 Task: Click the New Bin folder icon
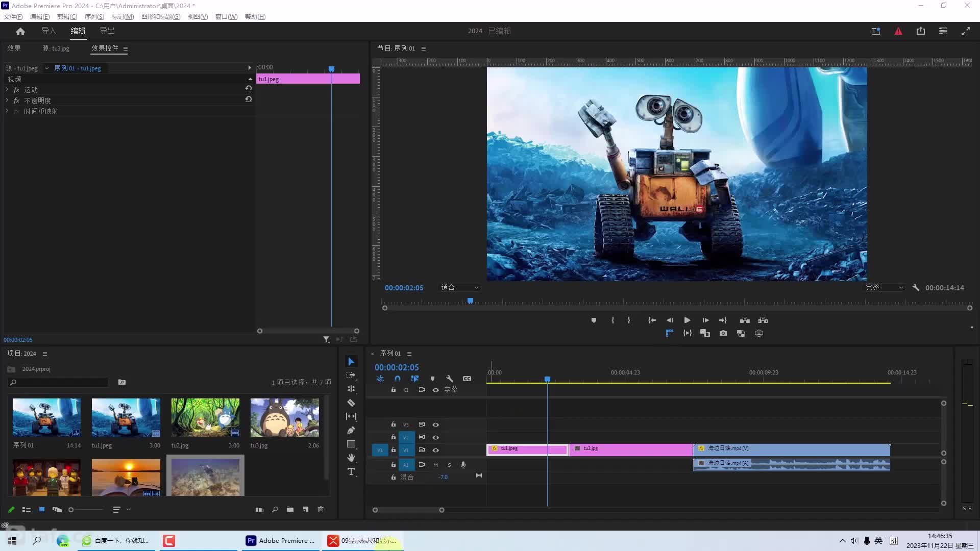coord(290,509)
